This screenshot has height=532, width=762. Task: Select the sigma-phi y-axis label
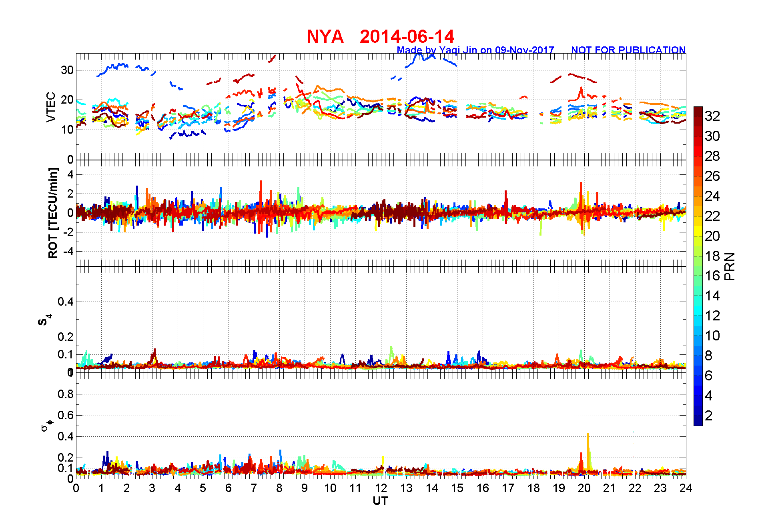(47, 425)
